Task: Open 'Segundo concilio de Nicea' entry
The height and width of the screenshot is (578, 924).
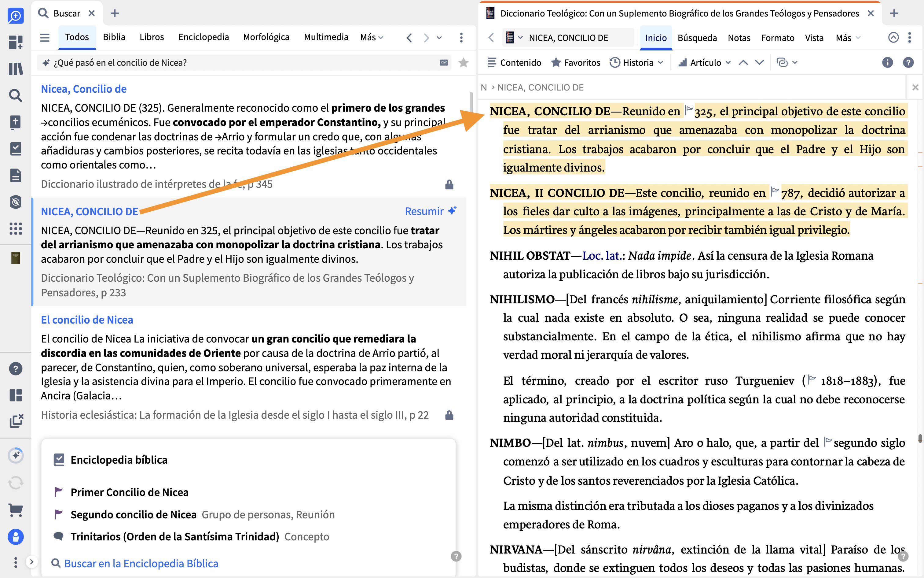Action: (133, 514)
